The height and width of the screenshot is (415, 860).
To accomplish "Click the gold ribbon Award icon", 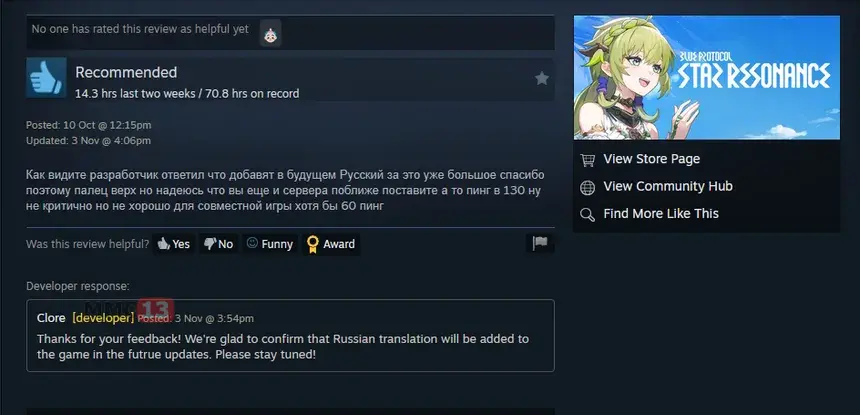I will coord(313,244).
